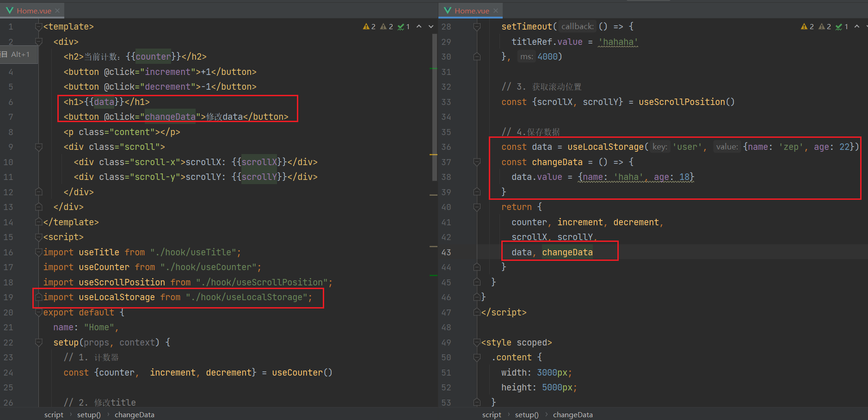Click '{{scrollX}}' interpolation at line 10
Image resolution: width=868 pixels, height=420 pixels.
click(x=259, y=162)
